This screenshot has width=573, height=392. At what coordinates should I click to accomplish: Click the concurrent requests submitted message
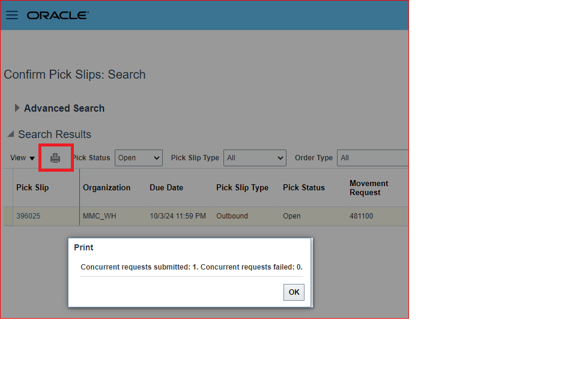pos(192,267)
